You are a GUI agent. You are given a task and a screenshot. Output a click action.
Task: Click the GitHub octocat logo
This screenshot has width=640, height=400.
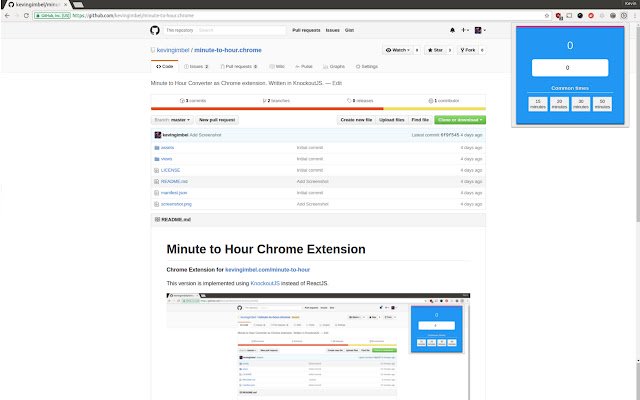155,30
